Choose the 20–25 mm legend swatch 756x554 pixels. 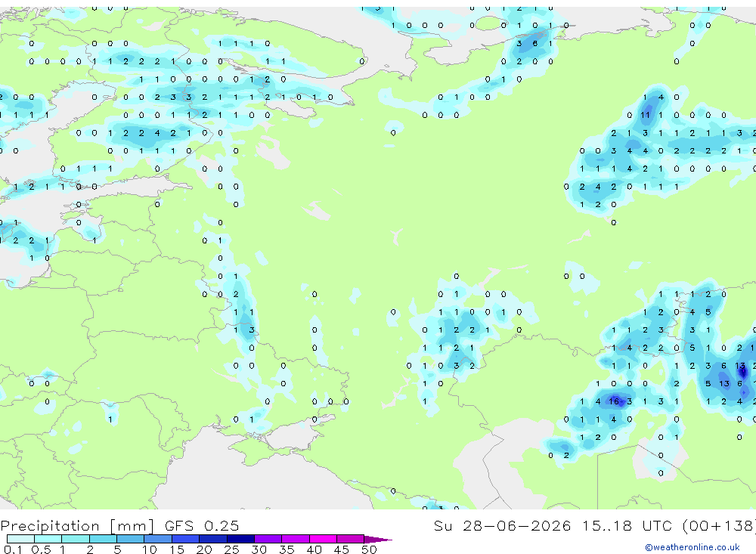click(x=212, y=539)
